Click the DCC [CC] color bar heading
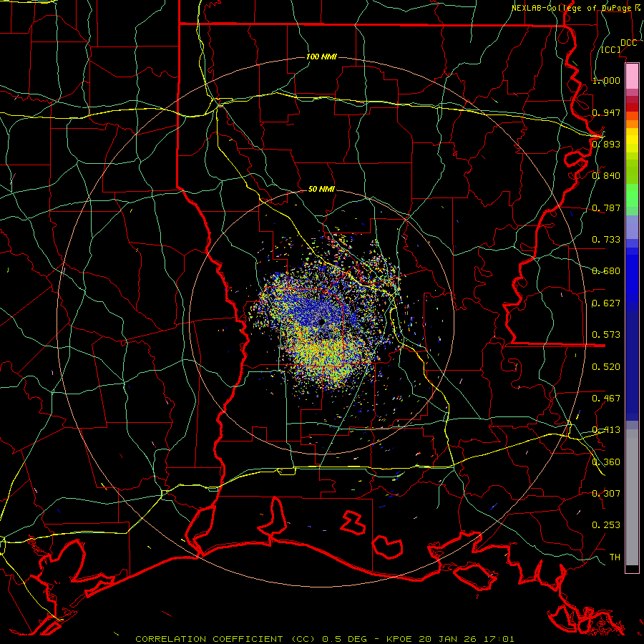This screenshot has width=644, height=644. coord(618,46)
